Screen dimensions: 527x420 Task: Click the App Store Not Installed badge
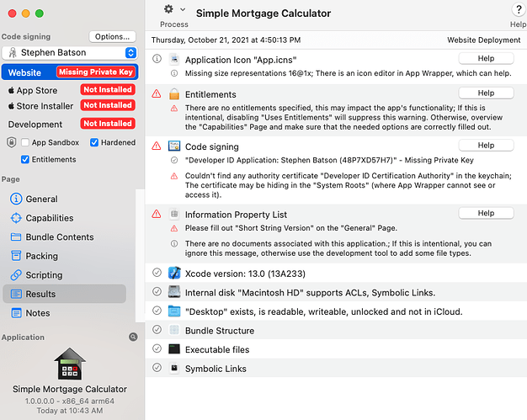click(x=108, y=90)
